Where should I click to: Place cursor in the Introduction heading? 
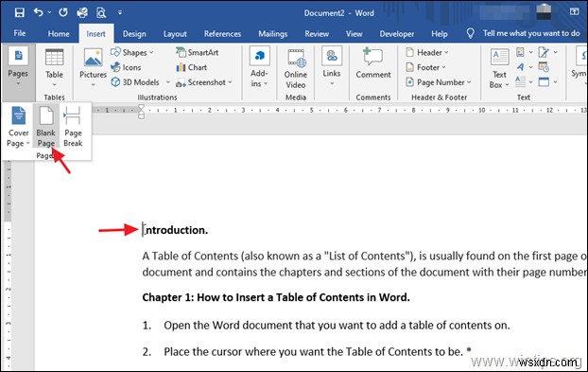pyautogui.click(x=175, y=230)
